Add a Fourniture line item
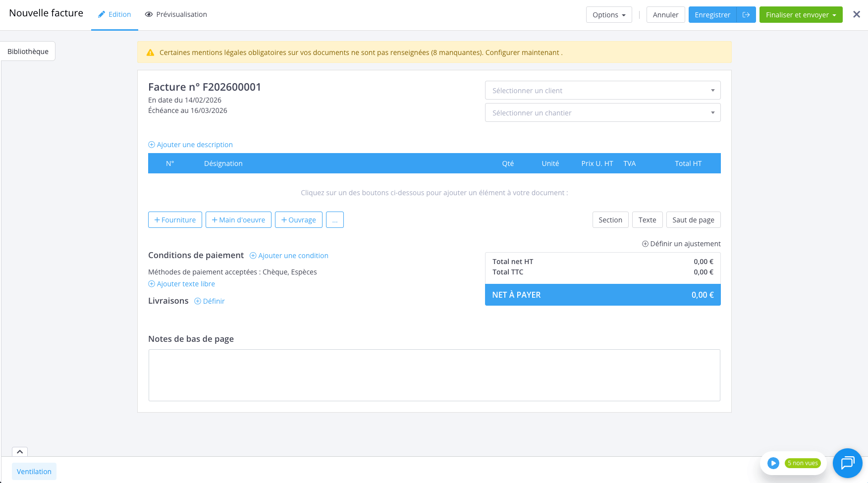This screenshot has width=868, height=483. (175, 220)
